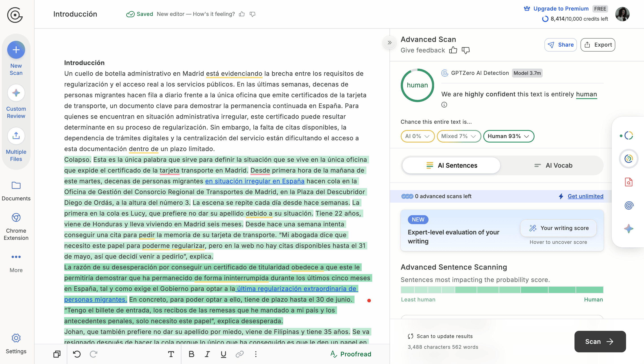644x364 pixels.
Task: Click the sentence probability color bar
Action: pos(502,290)
